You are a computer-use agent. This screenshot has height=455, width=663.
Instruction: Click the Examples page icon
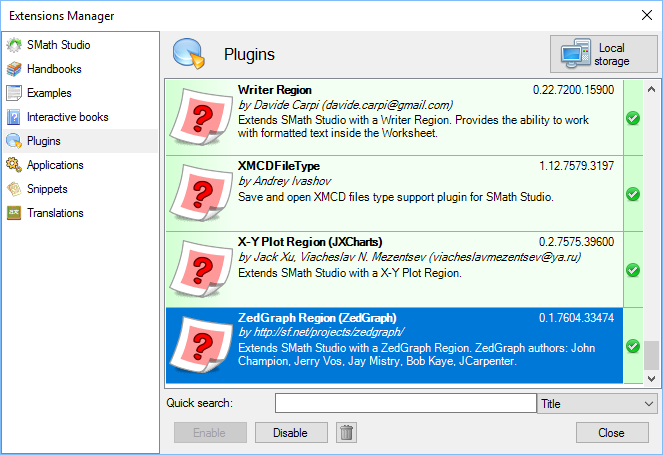(14, 93)
